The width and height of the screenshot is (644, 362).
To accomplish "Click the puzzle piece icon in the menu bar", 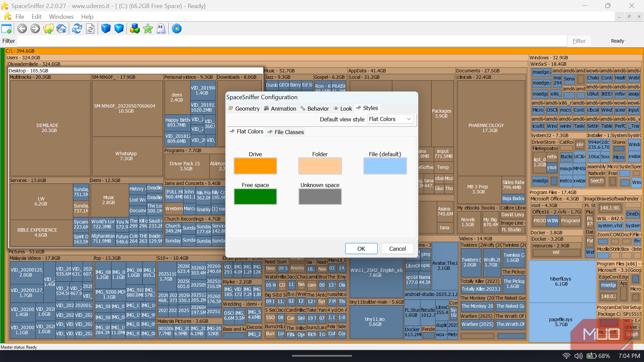I will point(7,16).
